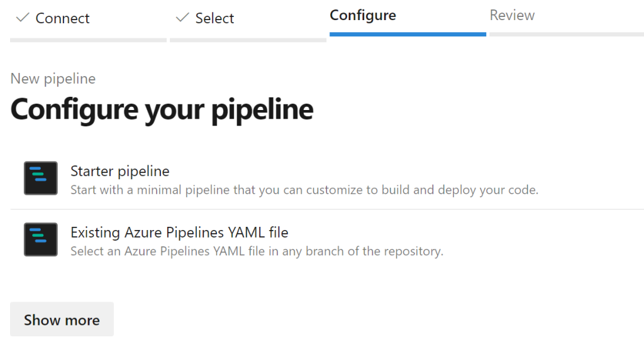The image size is (644, 340).
Task: Click the gray progress bar under Connect
Action: (88, 40)
